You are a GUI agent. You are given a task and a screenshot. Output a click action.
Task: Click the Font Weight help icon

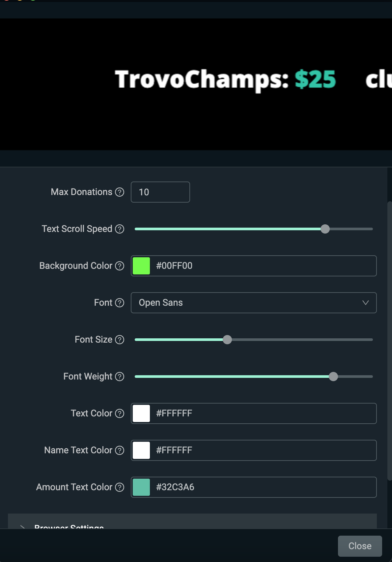(120, 377)
